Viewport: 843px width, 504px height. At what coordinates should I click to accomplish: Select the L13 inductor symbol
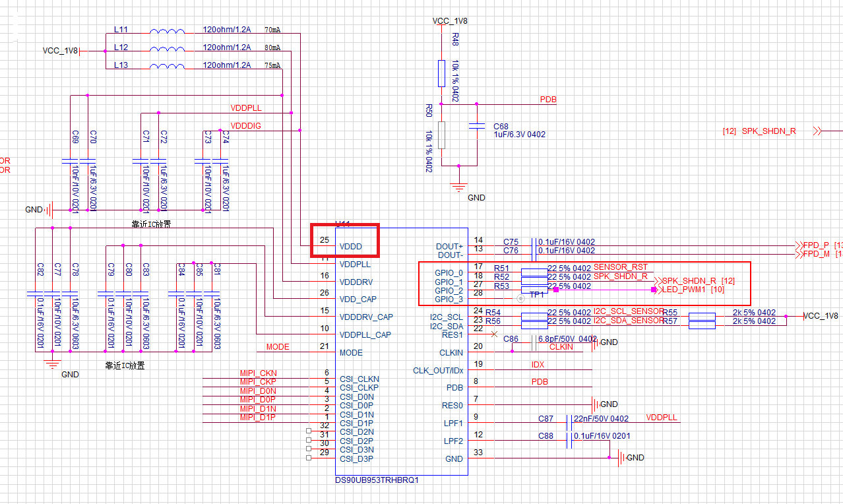point(168,66)
